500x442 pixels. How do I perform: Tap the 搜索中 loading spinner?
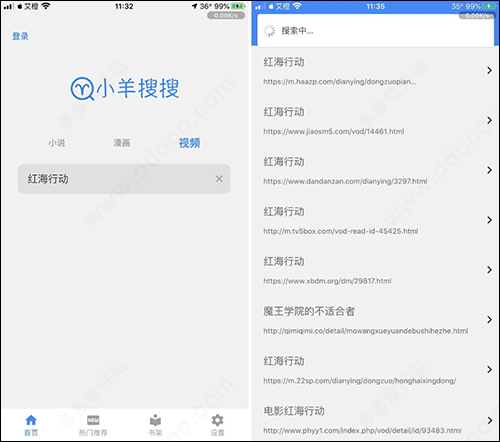(269, 31)
